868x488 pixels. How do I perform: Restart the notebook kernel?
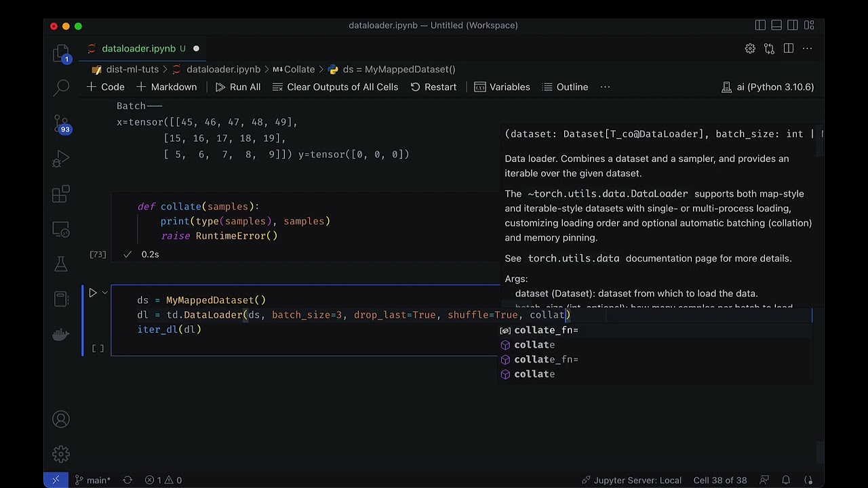coord(433,87)
